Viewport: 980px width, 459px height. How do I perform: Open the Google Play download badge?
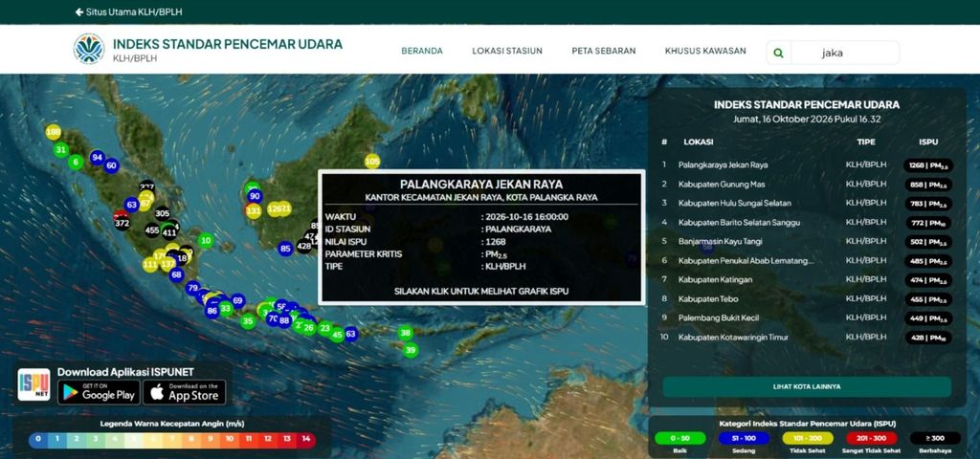(x=99, y=391)
